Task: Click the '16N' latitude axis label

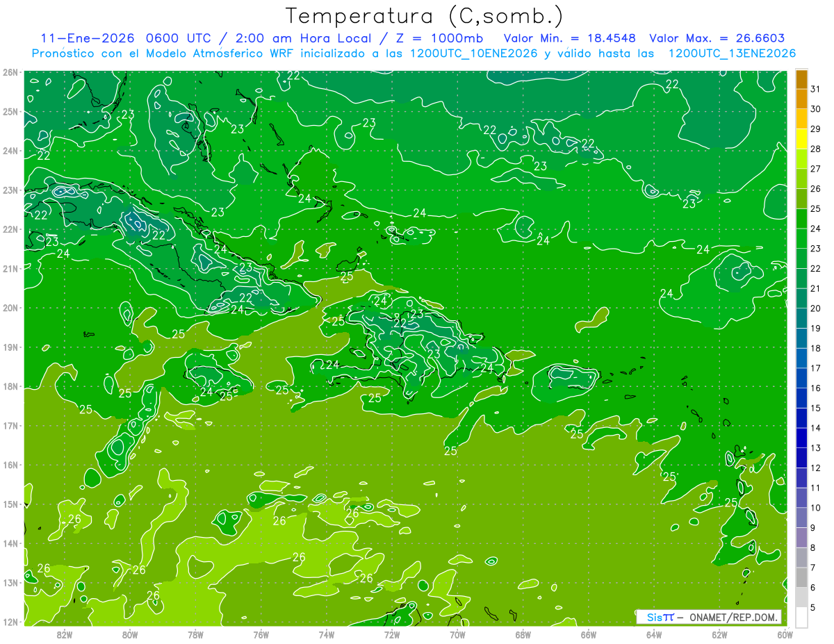Action: (x=10, y=465)
